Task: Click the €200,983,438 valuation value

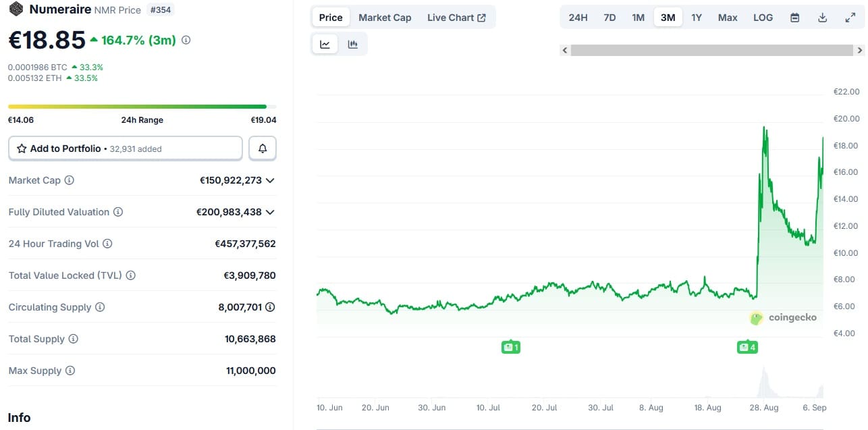Action: (229, 212)
